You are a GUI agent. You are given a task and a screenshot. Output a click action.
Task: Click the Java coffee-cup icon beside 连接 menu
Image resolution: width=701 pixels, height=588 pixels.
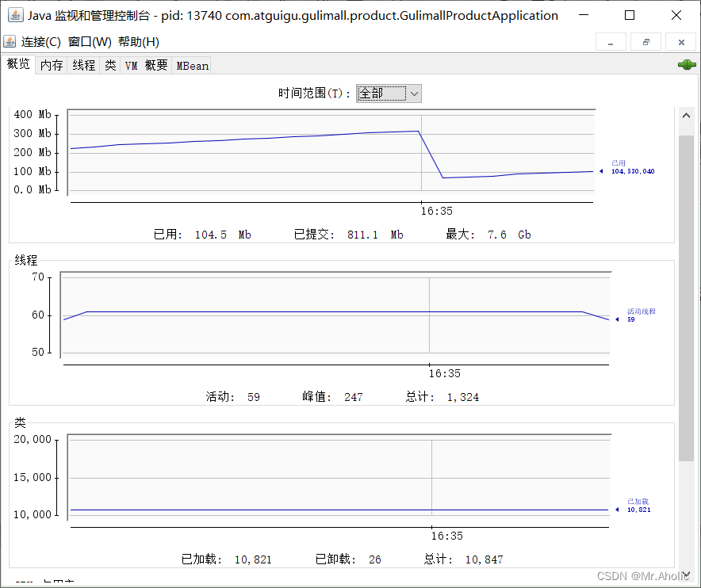(x=10, y=41)
